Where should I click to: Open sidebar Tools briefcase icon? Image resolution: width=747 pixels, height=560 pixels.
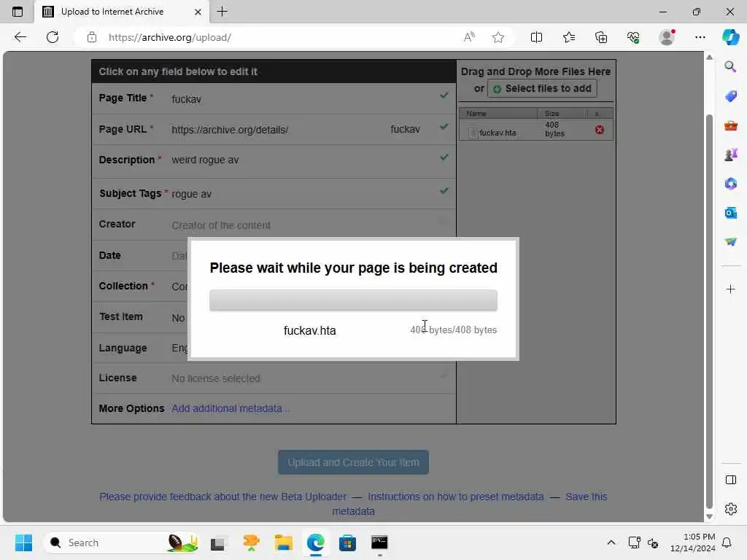pyautogui.click(x=730, y=125)
